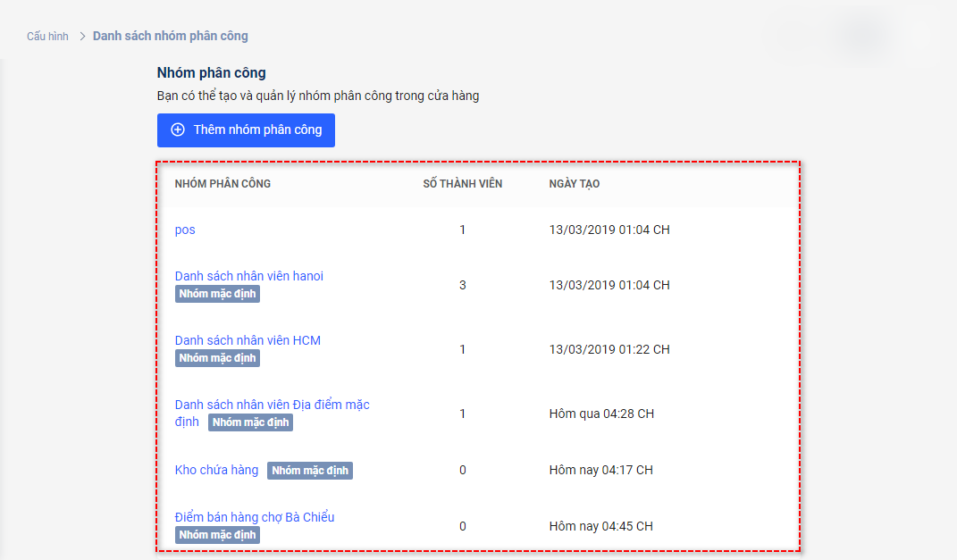This screenshot has width=957, height=560.
Task: Click the breadcrumb chevron separator
Action: tap(82, 37)
